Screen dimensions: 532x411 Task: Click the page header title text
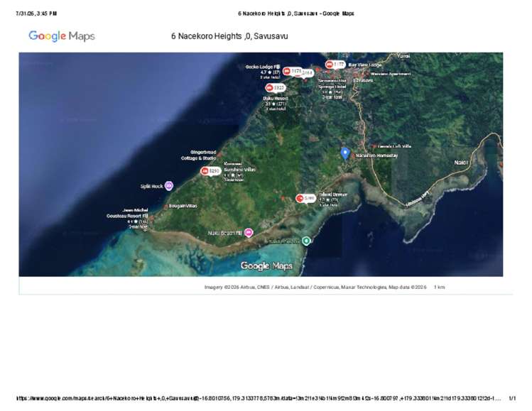point(296,13)
